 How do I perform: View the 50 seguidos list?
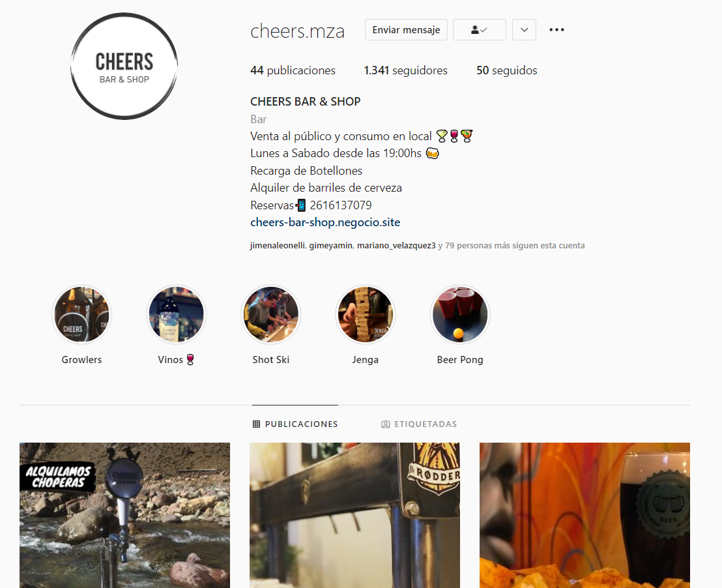506,70
